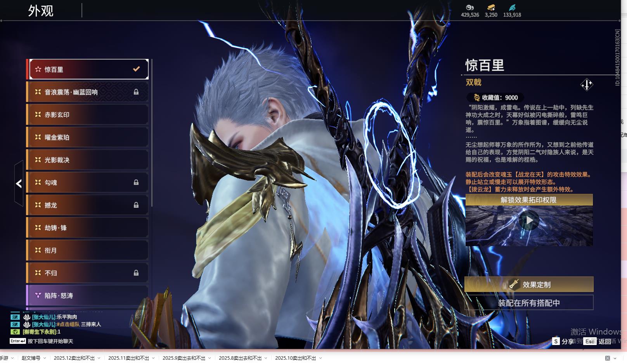Click the lock icon on 不归 row
This screenshot has width=627, height=364.
(136, 273)
